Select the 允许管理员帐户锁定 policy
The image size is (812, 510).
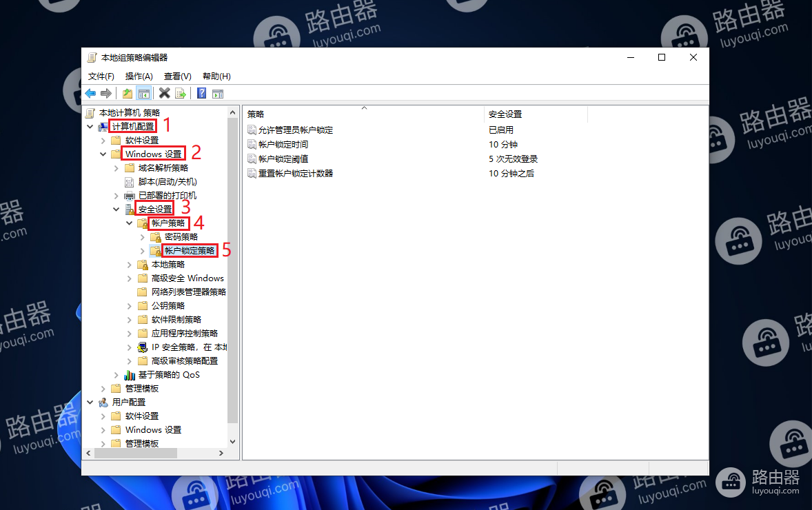tap(296, 130)
